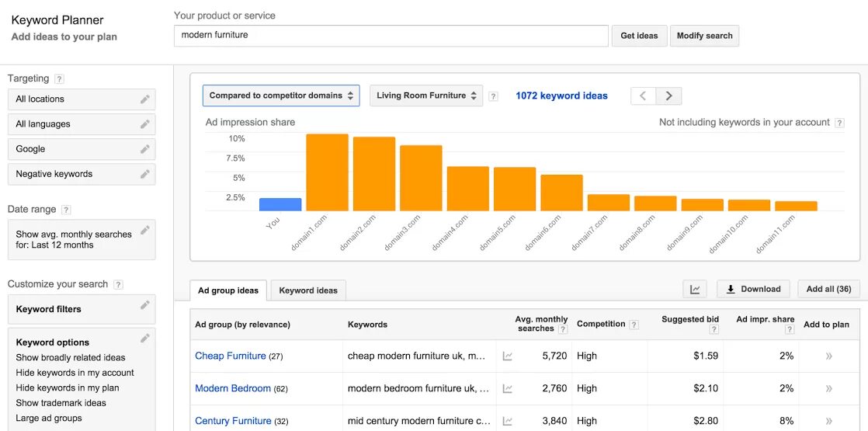Add Cheap Furniture group to plan
Viewport: 868px width, 431px height.
(828, 356)
